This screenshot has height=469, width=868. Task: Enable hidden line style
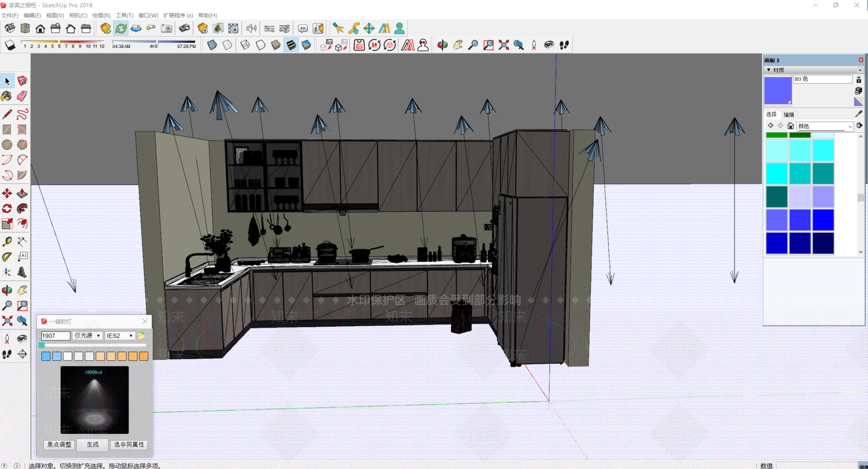[260, 45]
